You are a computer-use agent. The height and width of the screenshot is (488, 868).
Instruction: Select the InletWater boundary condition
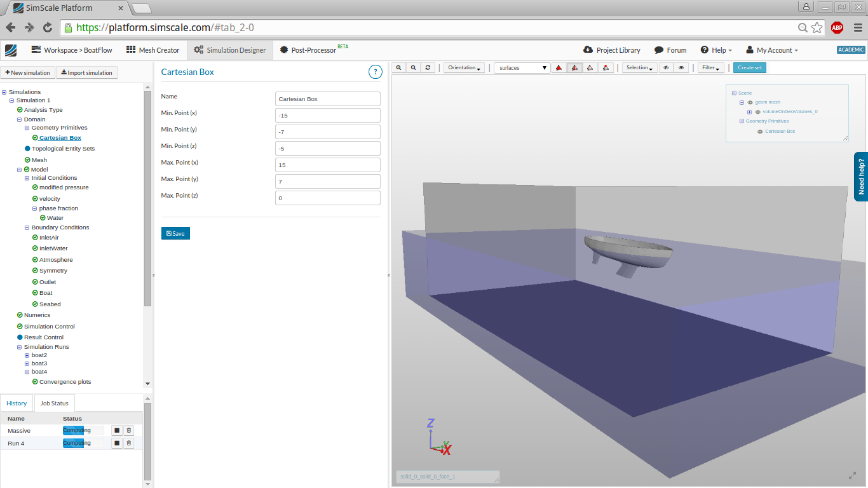pos(53,248)
